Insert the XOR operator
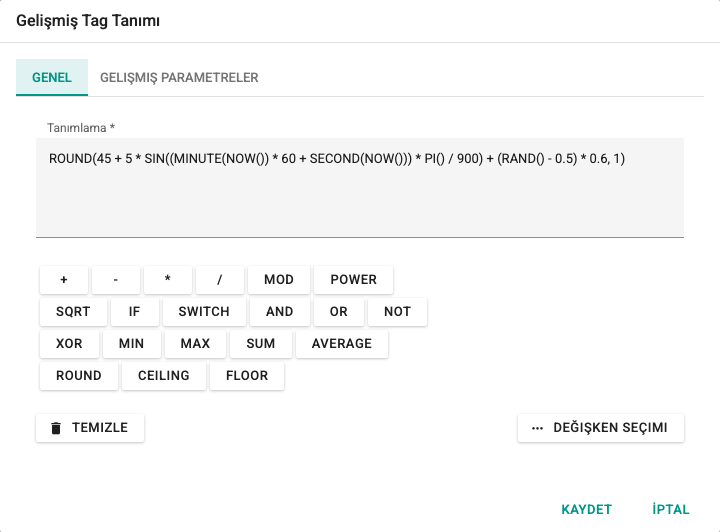Viewport: 720px width, 532px height. click(69, 344)
